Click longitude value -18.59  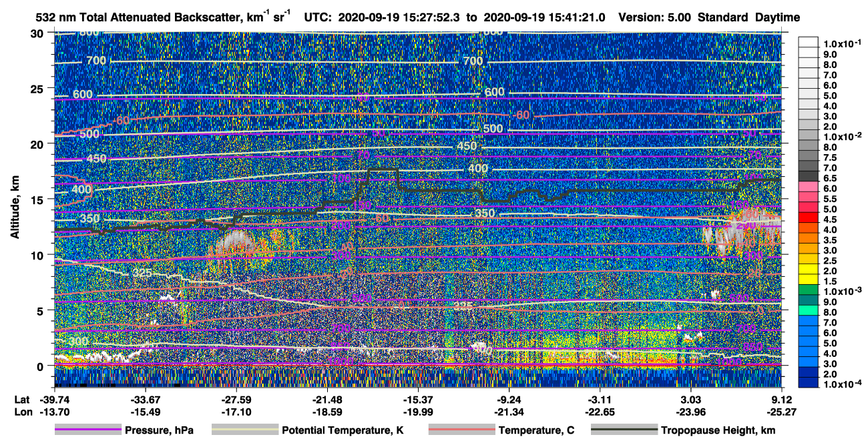pos(327,412)
